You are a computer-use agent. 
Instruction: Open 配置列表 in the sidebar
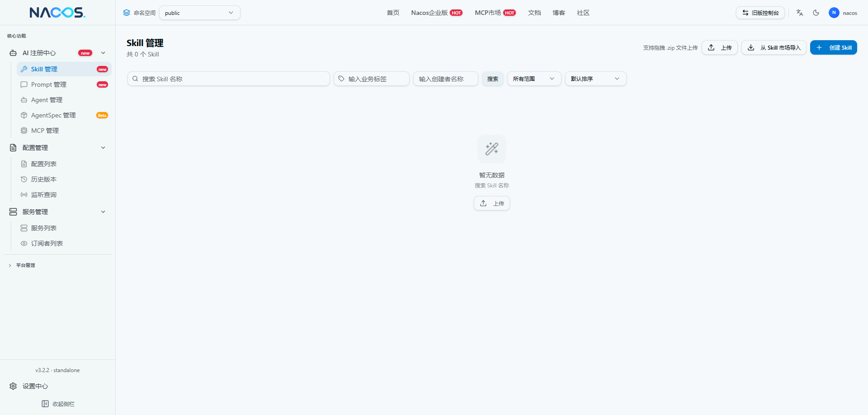[64, 164]
